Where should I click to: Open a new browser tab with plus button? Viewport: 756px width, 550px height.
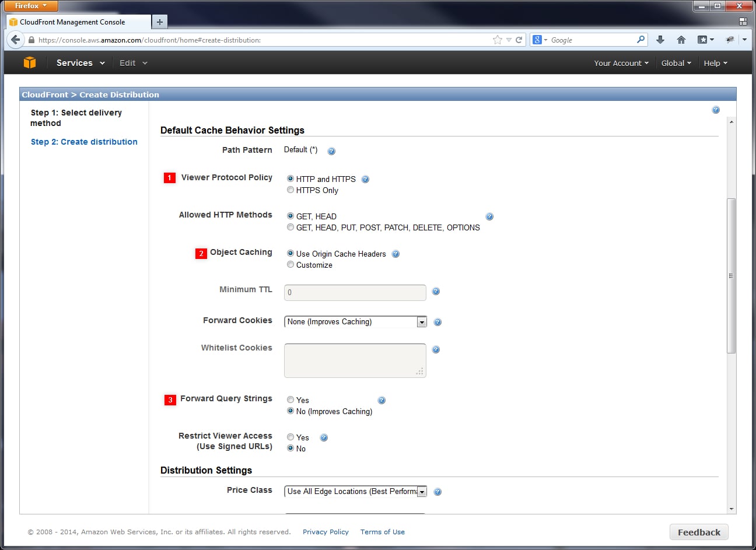click(159, 22)
